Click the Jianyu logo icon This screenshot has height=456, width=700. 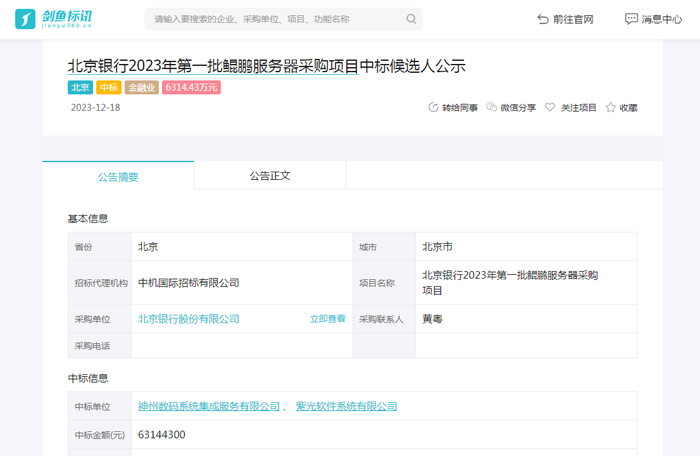tap(25, 19)
